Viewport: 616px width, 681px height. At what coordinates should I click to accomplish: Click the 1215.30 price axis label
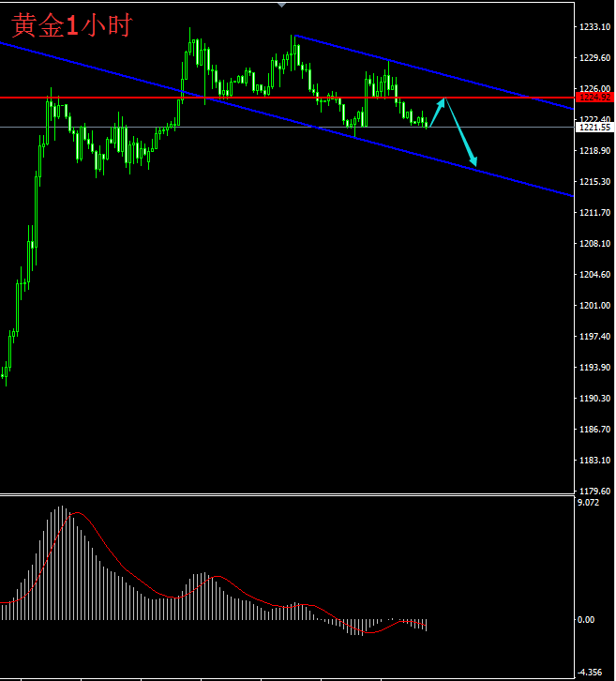click(594, 182)
